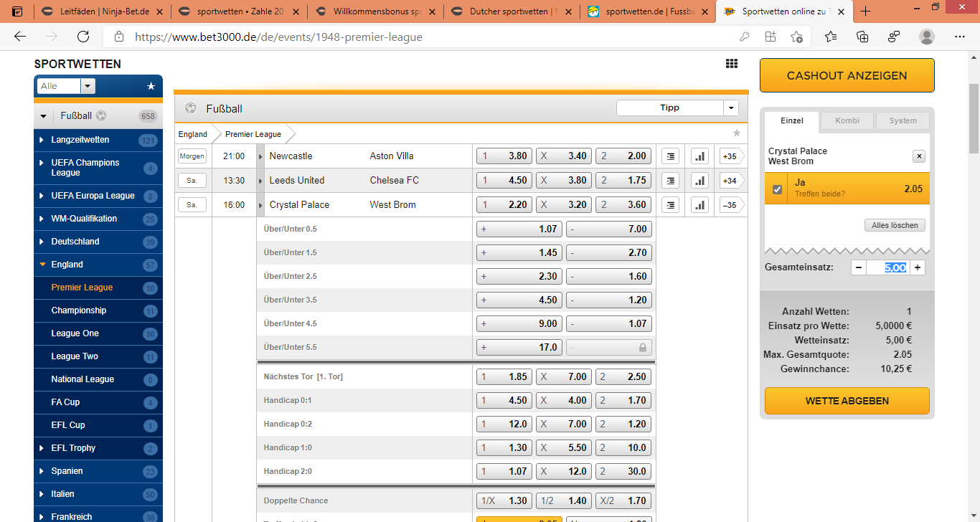Open the browser profile avatar

(x=927, y=37)
